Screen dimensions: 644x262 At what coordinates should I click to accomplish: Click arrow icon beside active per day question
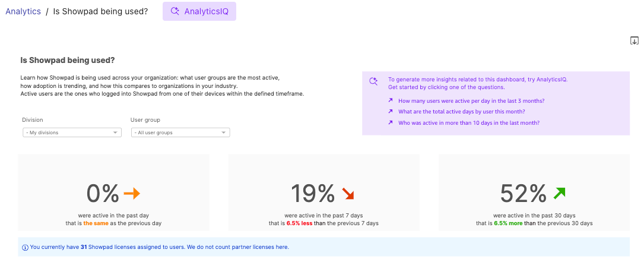390,101
